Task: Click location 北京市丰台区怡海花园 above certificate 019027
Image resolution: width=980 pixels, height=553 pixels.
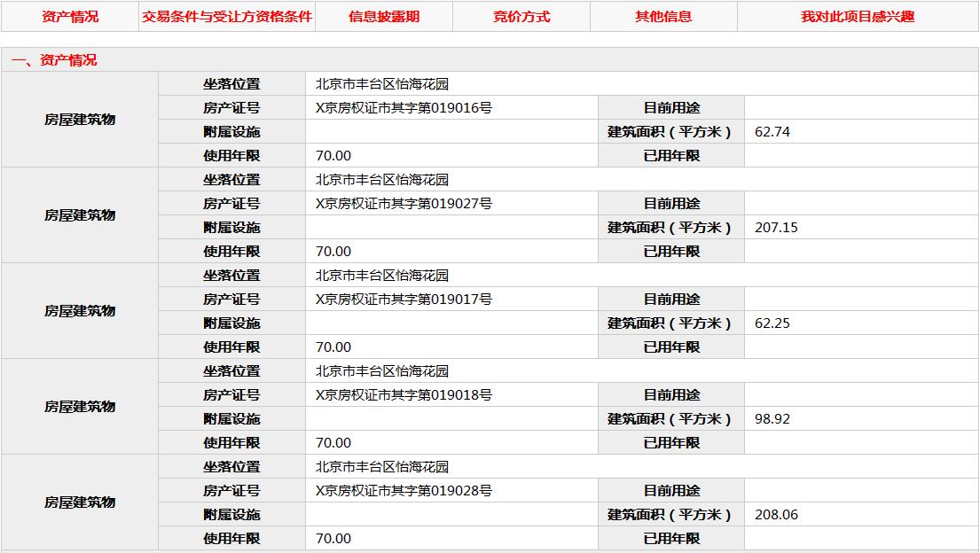Action: 382,180
